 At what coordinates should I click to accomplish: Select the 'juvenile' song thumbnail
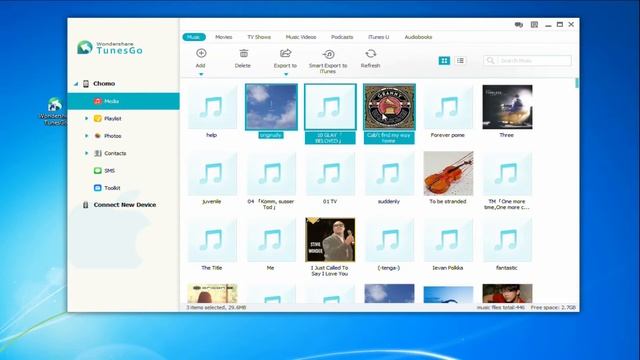212,174
